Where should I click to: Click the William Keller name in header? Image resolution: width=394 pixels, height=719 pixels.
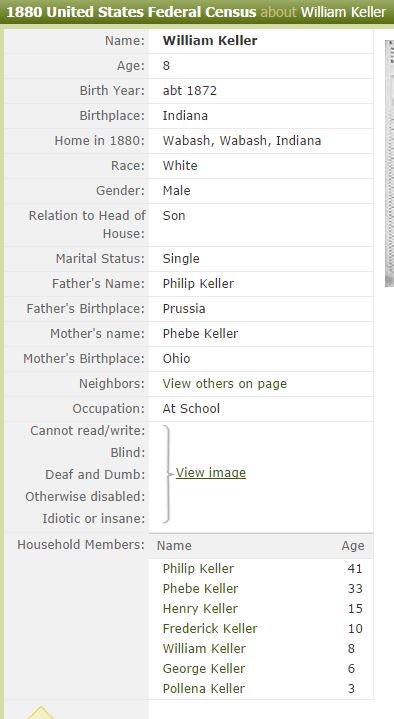pyautogui.click(x=344, y=12)
